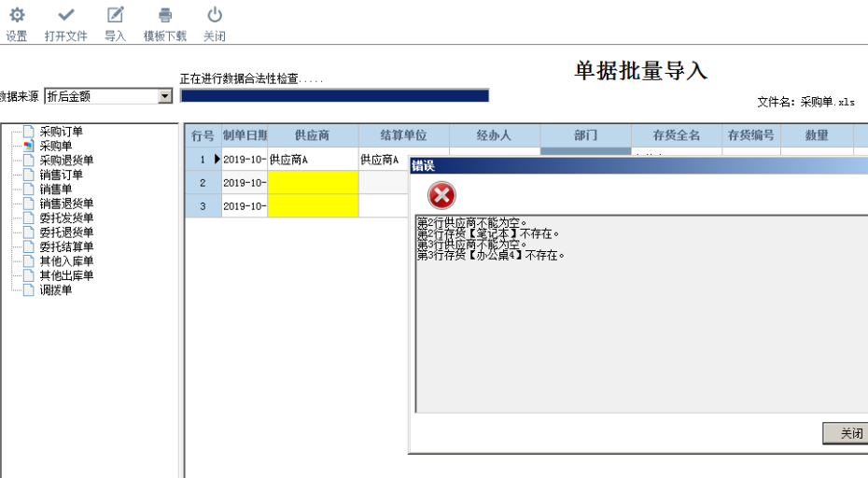This screenshot has width=868, height=478.
Task: Click error line 第3行存货【办公桌4】不存在
Action: tap(491, 256)
